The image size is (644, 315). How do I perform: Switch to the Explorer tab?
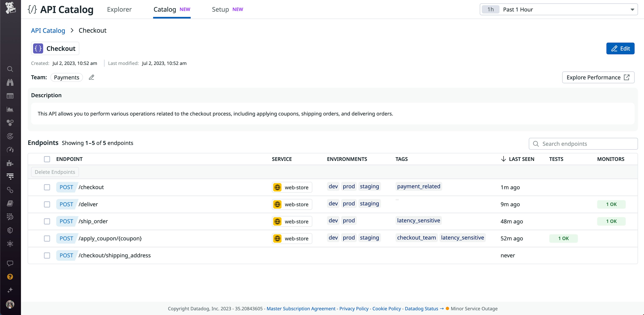pyautogui.click(x=119, y=9)
